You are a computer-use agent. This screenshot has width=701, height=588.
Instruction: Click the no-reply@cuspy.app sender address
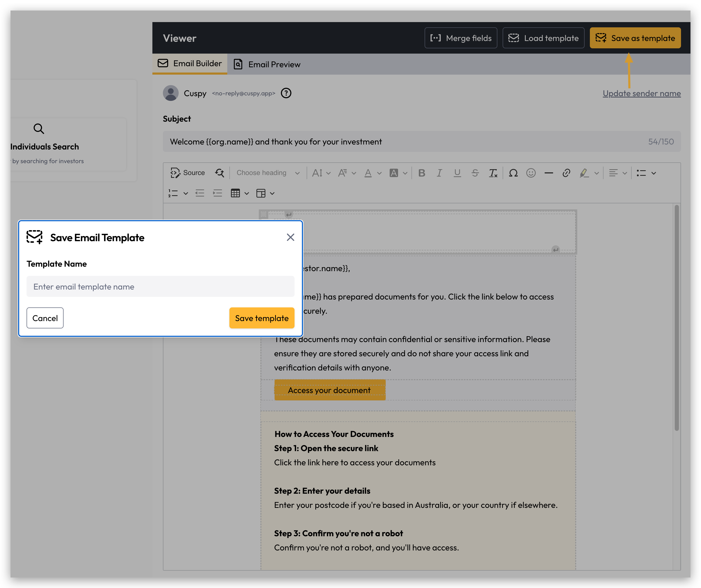coord(243,94)
